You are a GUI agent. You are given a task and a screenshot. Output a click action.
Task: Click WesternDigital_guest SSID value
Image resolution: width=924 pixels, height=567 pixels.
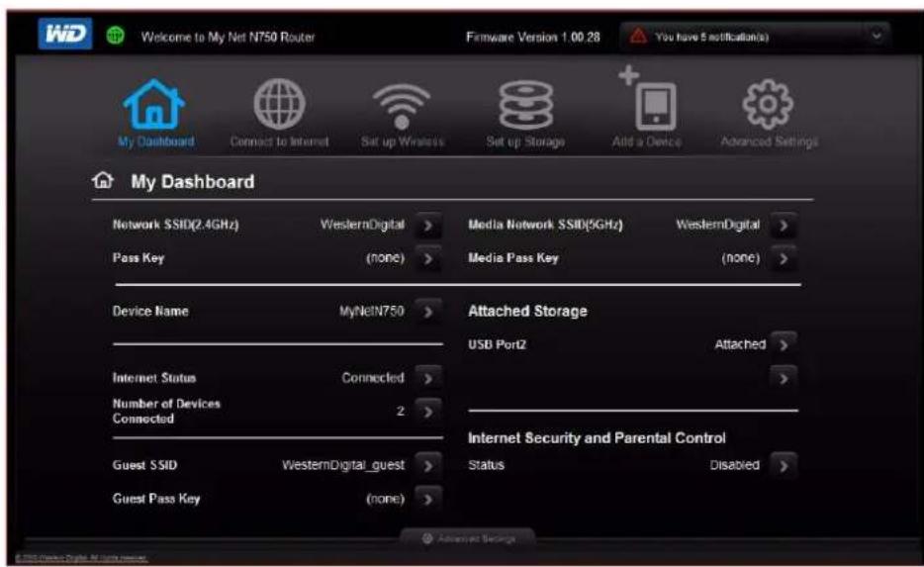pyautogui.click(x=343, y=465)
